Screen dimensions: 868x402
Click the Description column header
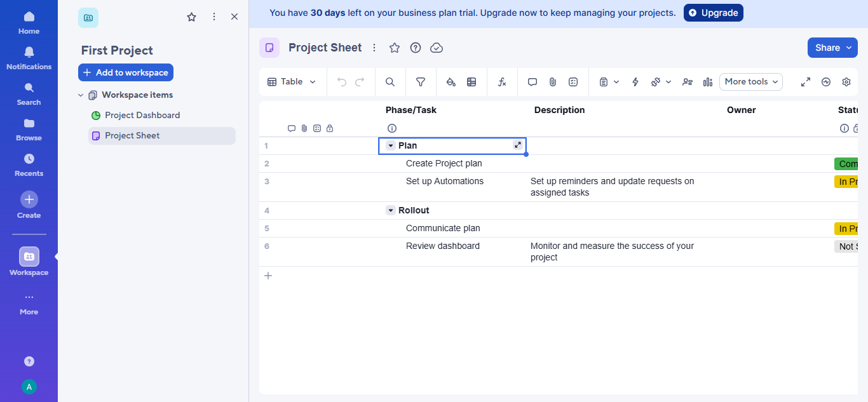click(559, 110)
